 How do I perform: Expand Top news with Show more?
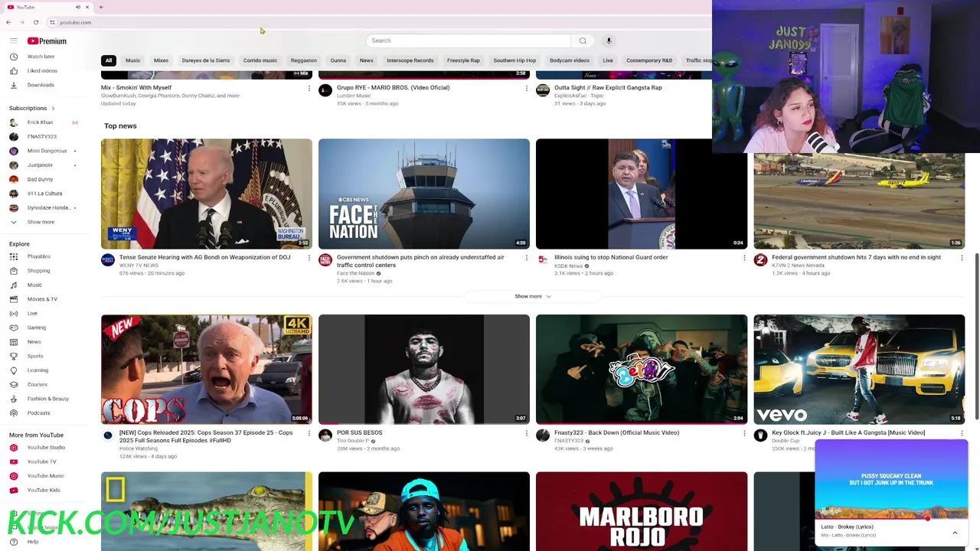click(533, 296)
